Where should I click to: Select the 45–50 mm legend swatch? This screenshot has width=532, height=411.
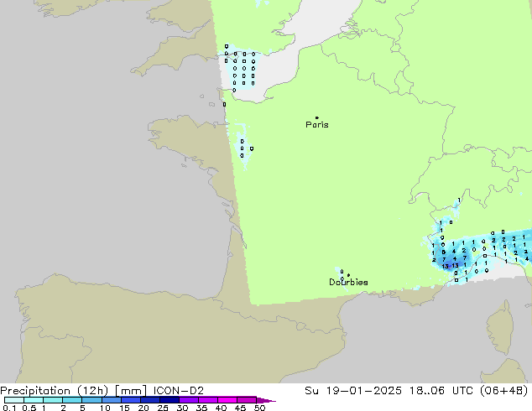247,400
